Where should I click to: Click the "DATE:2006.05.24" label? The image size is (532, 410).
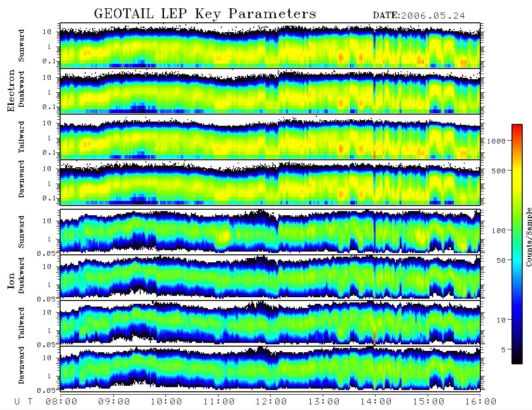tap(419, 16)
